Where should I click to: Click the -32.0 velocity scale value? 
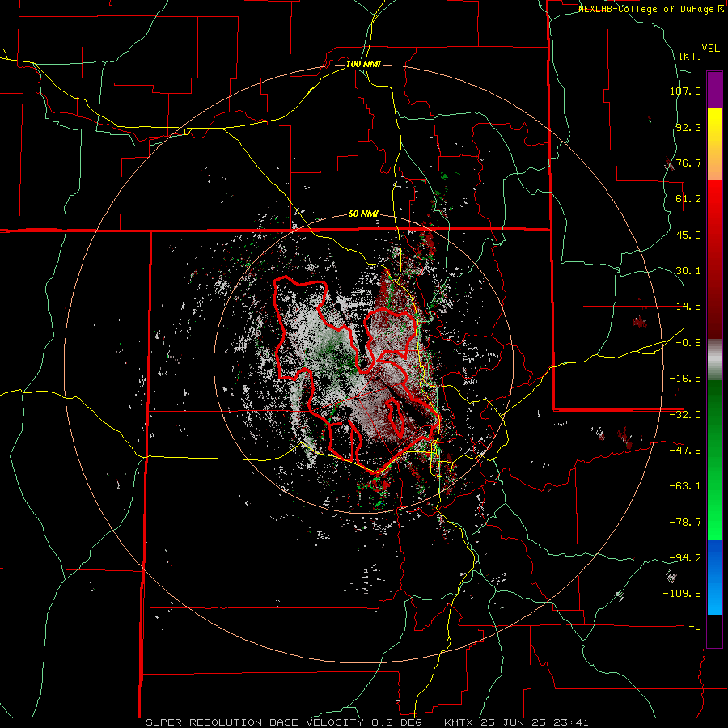coord(685,415)
